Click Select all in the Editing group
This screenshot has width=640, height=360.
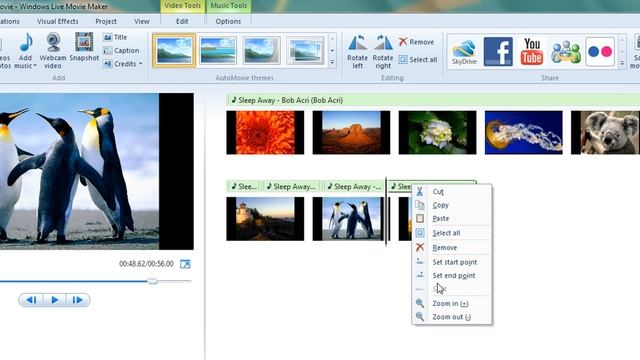click(418, 60)
